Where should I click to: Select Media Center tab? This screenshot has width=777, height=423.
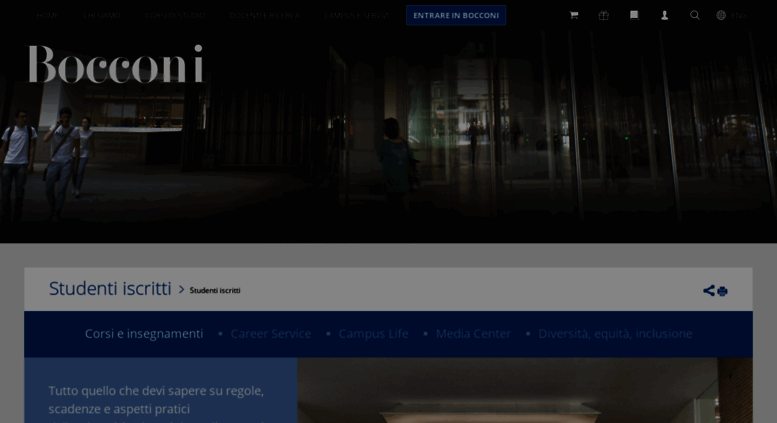473,334
